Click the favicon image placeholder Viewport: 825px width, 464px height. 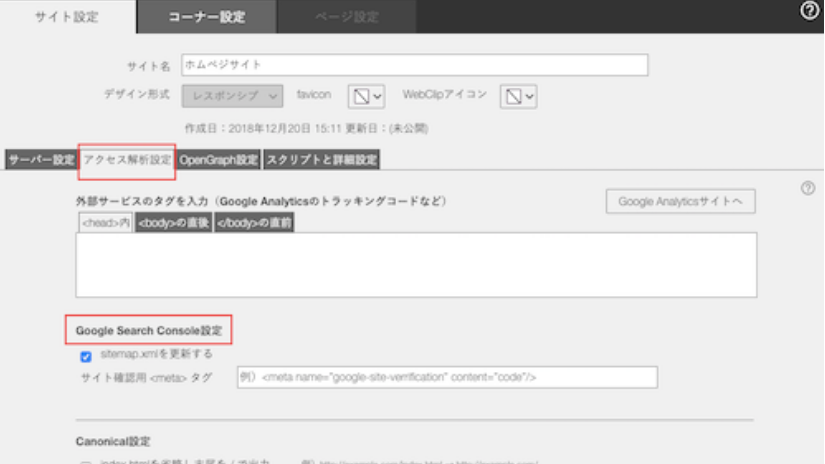361,96
